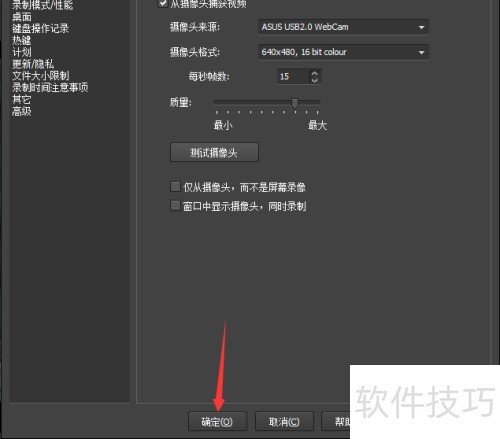Decrease 每秒帧数 with the down arrow
Image resolution: width=500 pixels, height=439 pixels.
(x=314, y=80)
